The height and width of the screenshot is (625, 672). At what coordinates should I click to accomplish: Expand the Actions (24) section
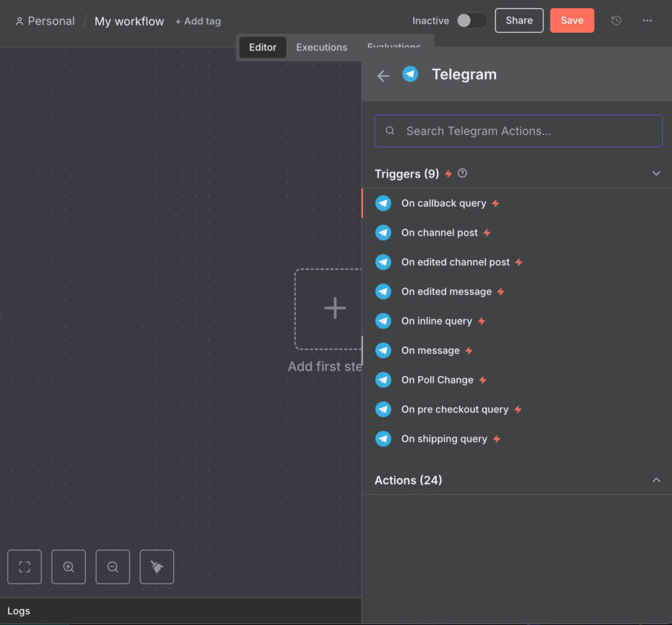pos(656,480)
